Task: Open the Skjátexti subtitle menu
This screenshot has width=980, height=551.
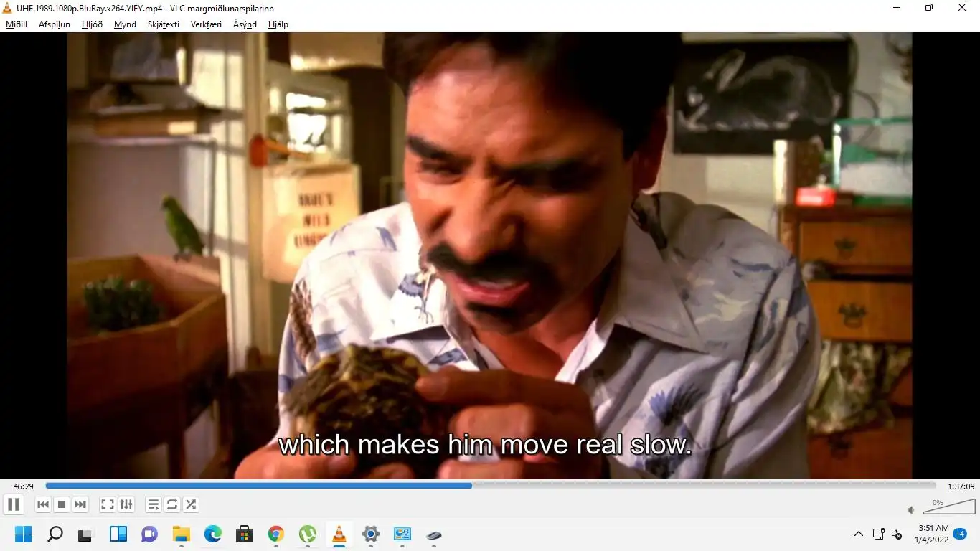Action: 164,24
